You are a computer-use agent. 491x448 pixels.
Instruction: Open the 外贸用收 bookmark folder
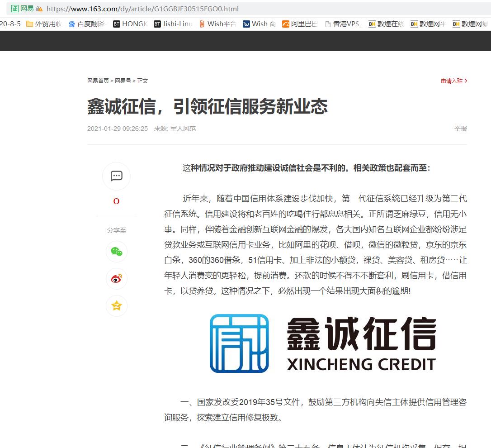coord(44,24)
